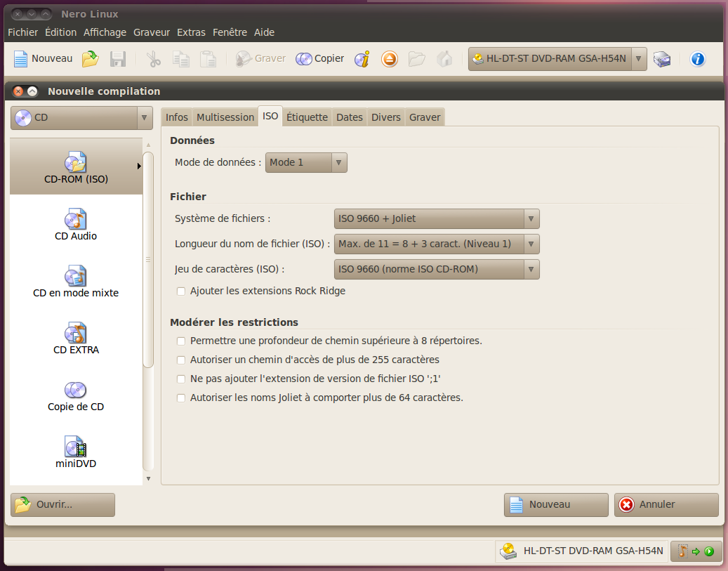
Task: Click the orange eject disc icon
Action: pos(390,59)
